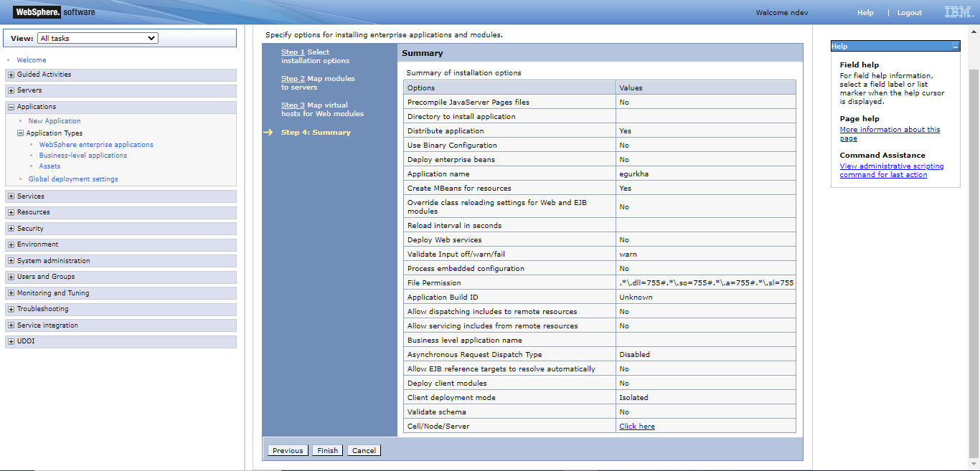Expand the Service integration section
This screenshot has width=980, height=471.
11,325
